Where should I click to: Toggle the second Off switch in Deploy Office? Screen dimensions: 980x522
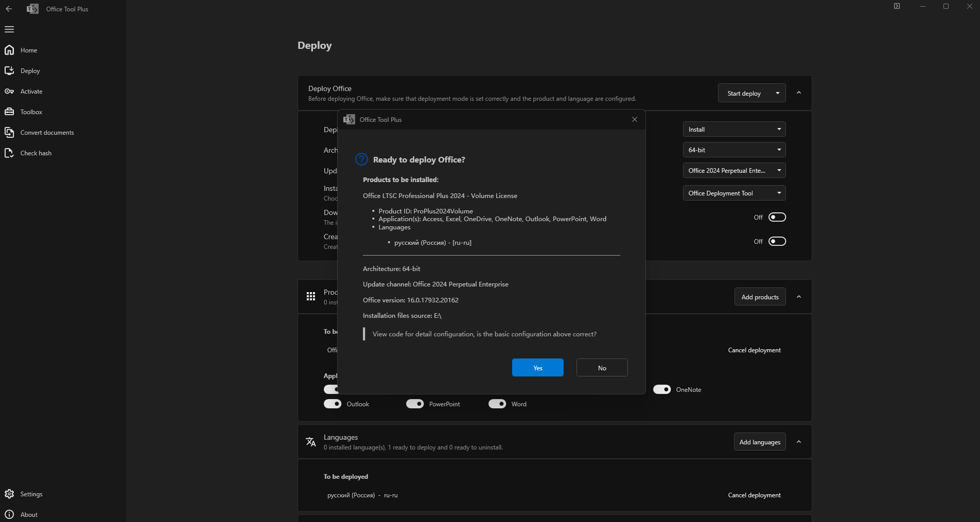click(777, 241)
